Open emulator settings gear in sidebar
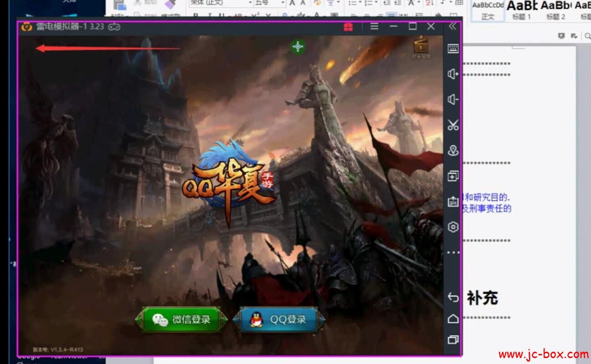The height and width of the screenshot is (364, 591). (453, 227)
